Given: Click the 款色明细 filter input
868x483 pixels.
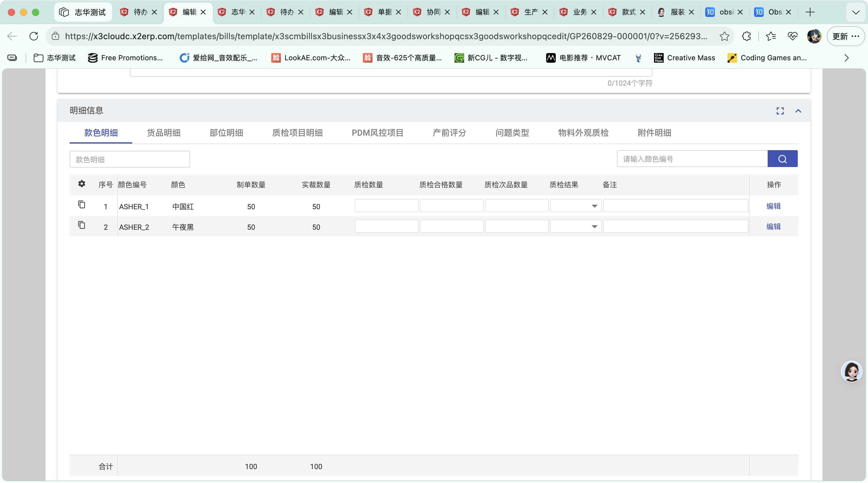Looking at the screenshot, I should [130, 159].
